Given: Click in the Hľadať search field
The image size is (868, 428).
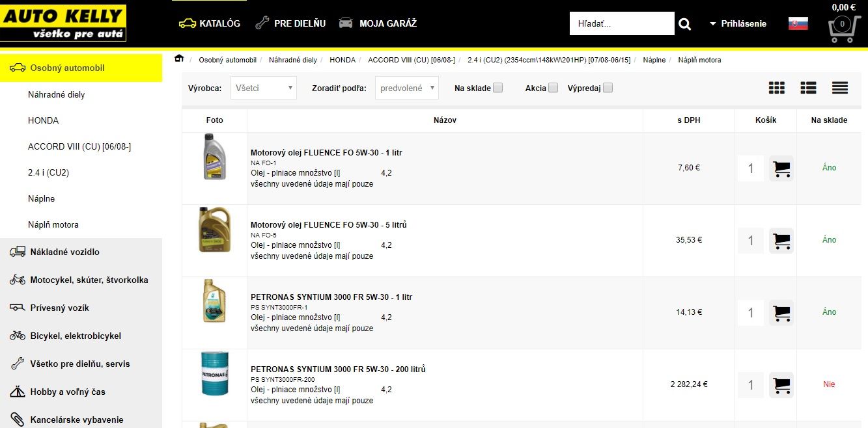Looking at the screenshot, I should click(x=622, y=23).
